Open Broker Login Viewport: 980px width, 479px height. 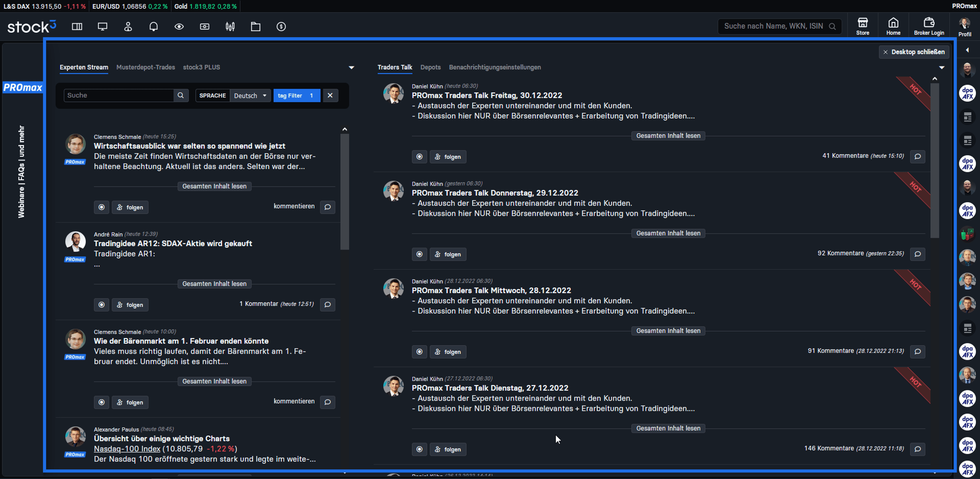(929, 26)
